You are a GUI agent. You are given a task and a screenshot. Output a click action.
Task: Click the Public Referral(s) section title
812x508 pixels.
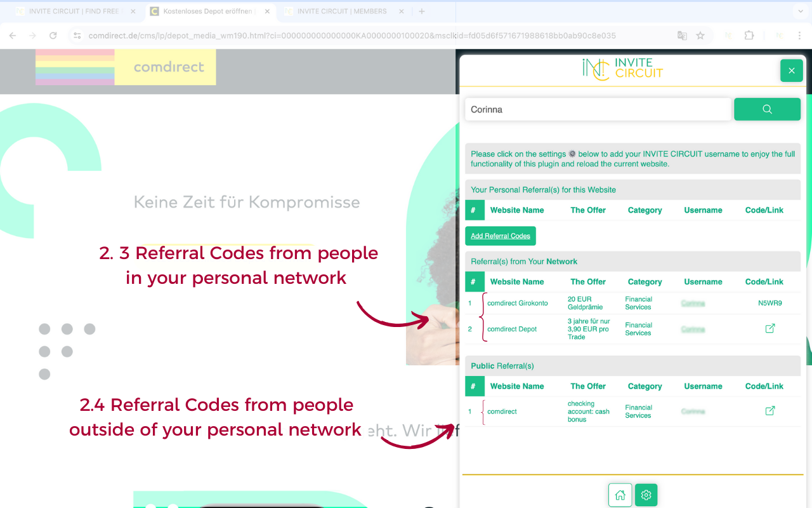tap(502, 366)
